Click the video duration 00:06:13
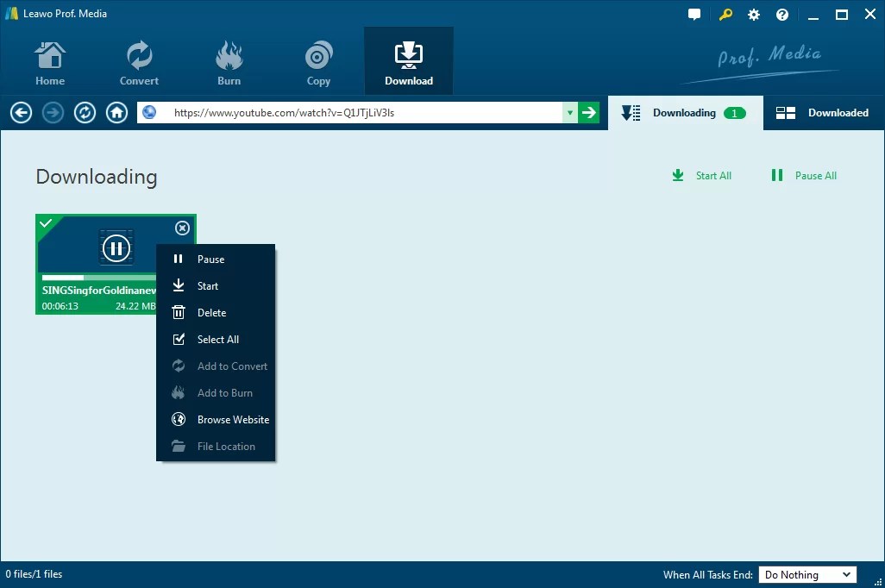The image size is (885, 588). click(60, 306)
